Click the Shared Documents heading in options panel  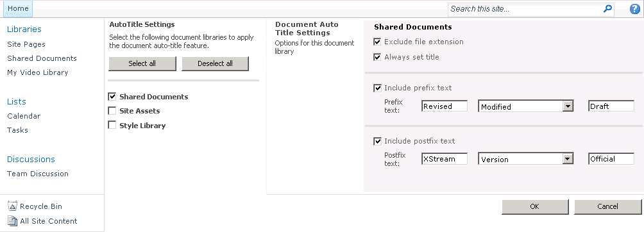pos(413,27)
